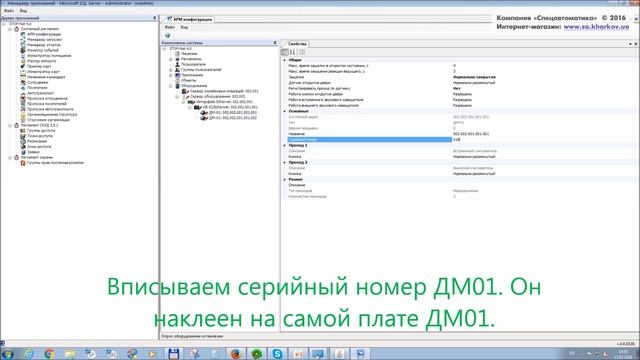
Task: Open Firefox from the taskbar
Action: [x=236, y=354]
